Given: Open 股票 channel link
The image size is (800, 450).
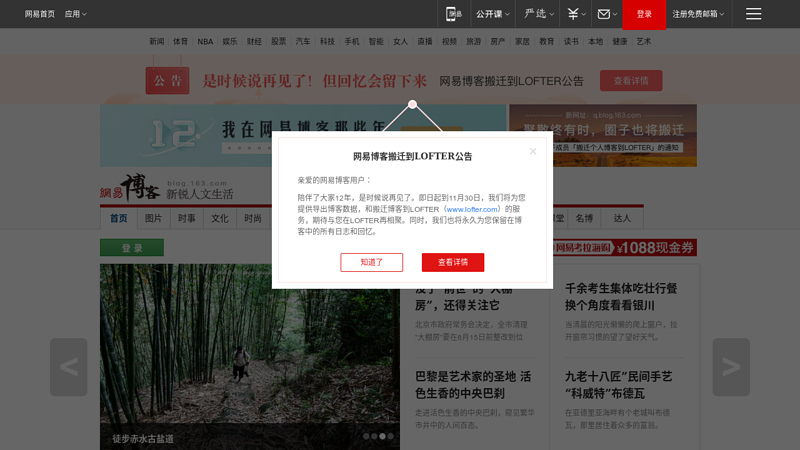Looking at the screenshot, I should 279,41.
